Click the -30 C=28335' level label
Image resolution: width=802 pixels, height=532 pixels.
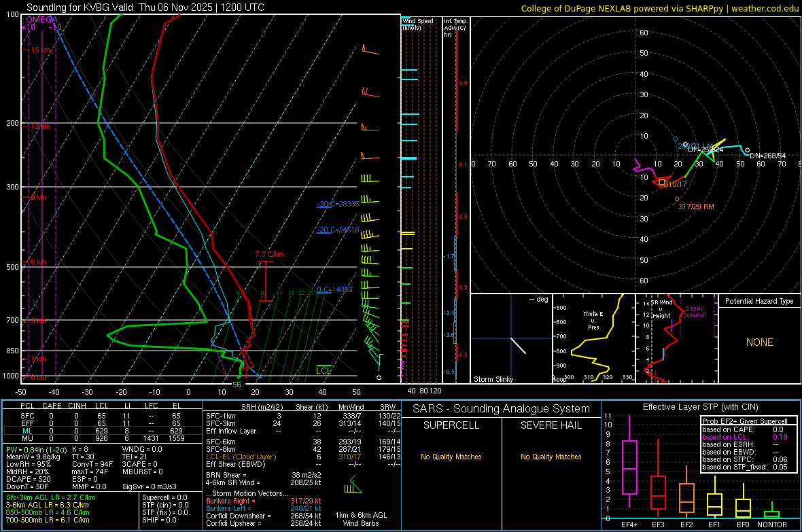click(338, 204)
